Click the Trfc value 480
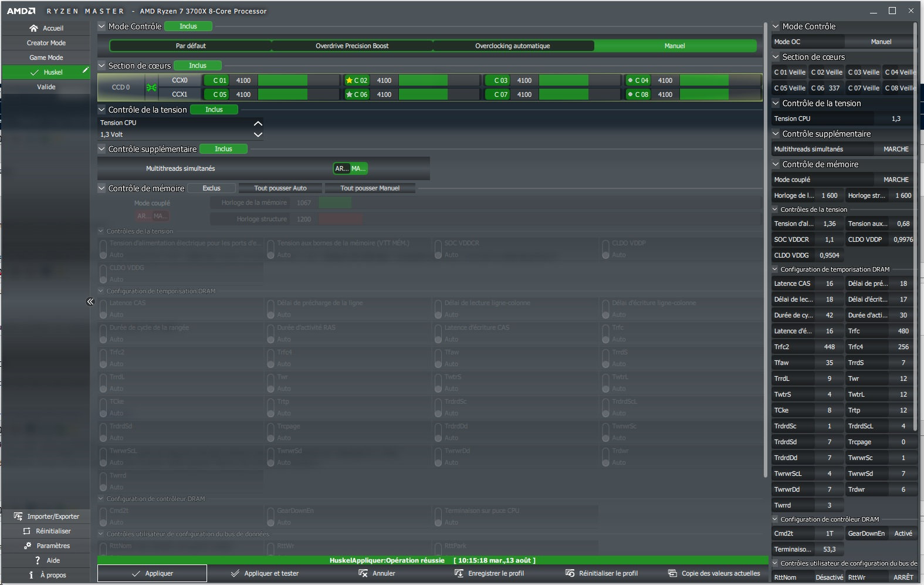924x585 pixels. [903, 331]
